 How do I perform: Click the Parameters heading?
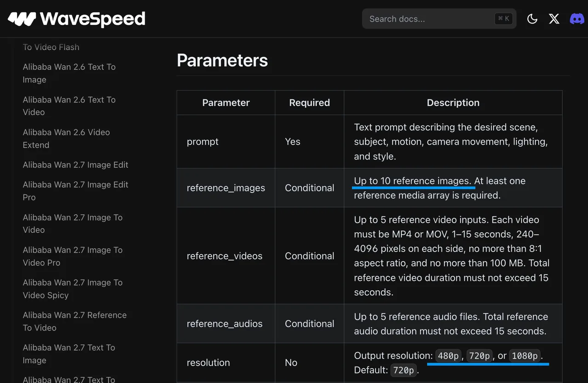pos(222,60)
